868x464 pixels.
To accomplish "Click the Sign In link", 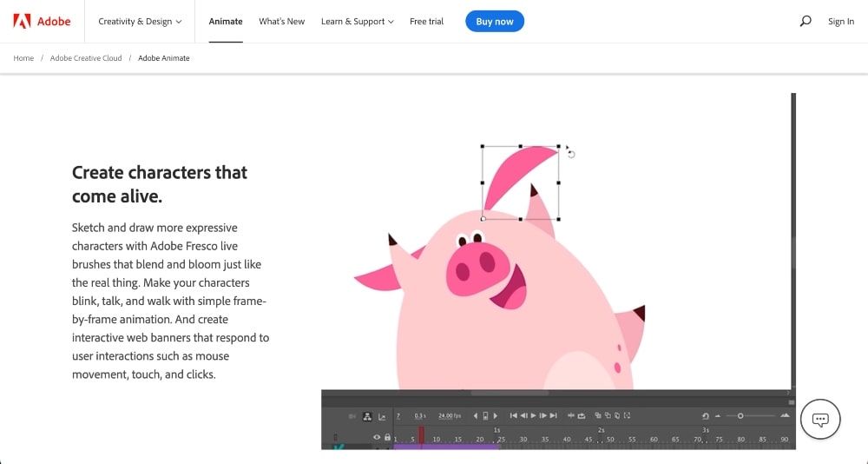I will click(x=841, y=21).
